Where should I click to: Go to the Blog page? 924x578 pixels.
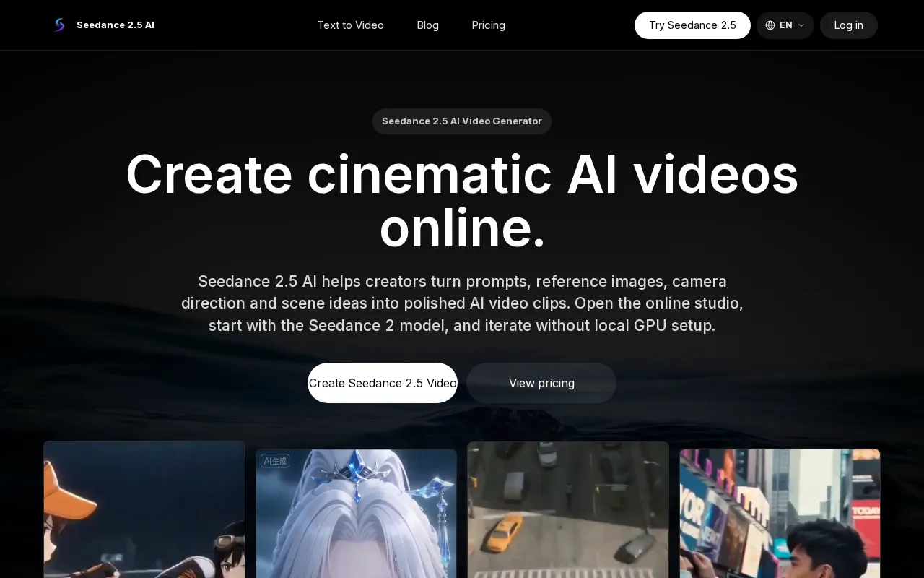pos(427,25)
